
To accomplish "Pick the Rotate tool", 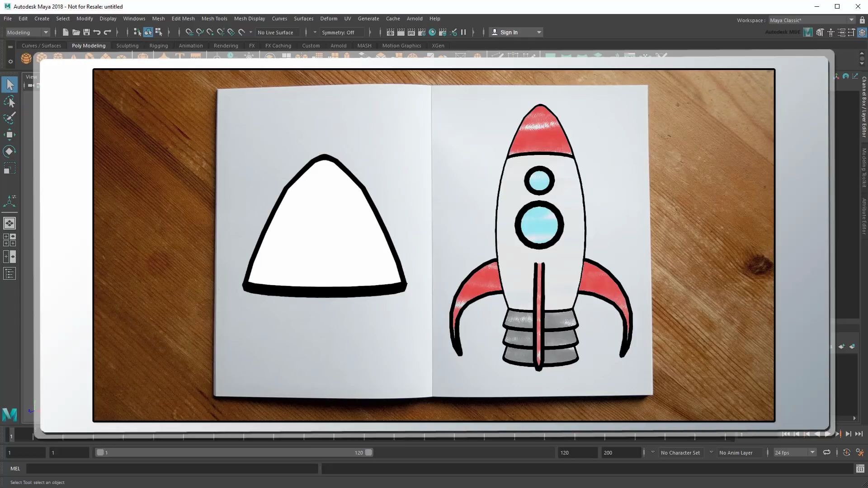I will point(9,151).
